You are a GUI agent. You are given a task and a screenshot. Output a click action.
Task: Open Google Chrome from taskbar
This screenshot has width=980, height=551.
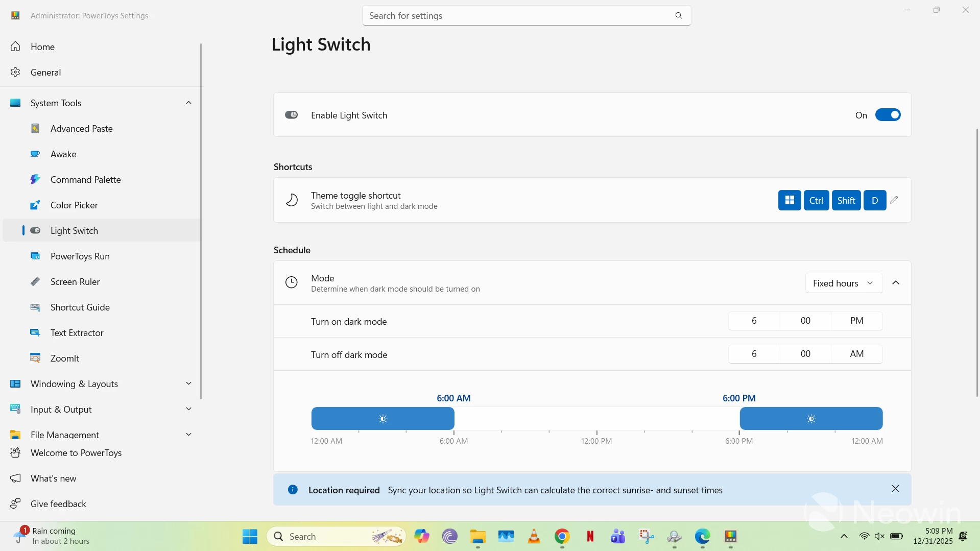562,536
